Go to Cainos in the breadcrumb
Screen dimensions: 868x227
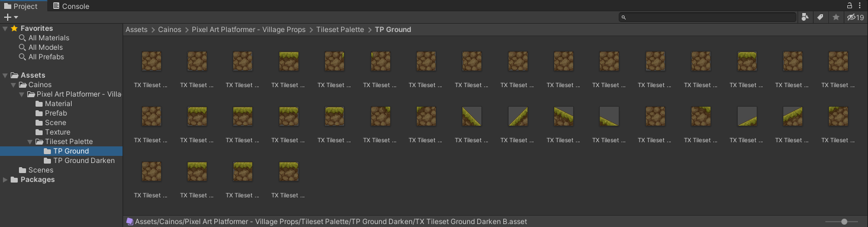(170, 30)
